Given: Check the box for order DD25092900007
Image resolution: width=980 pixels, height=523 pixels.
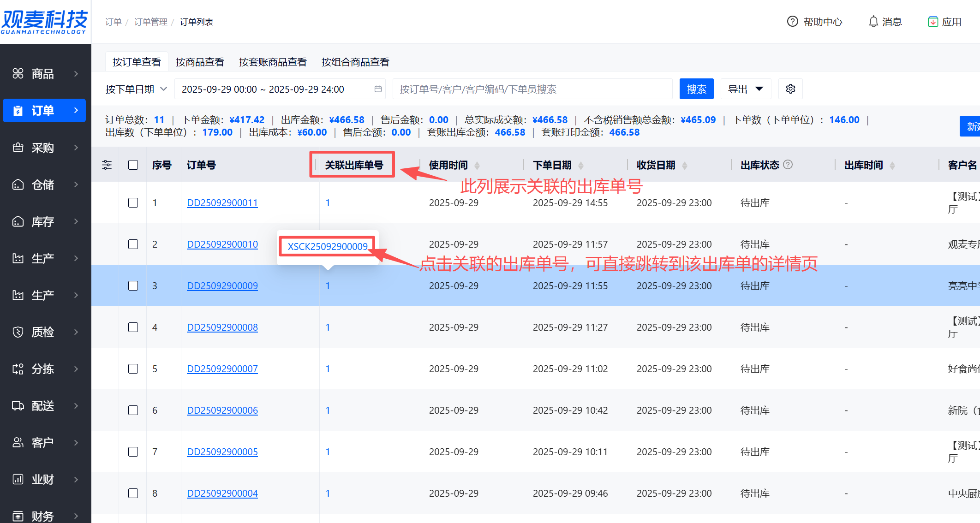Looking at the screenshot, I should point(133,369).
